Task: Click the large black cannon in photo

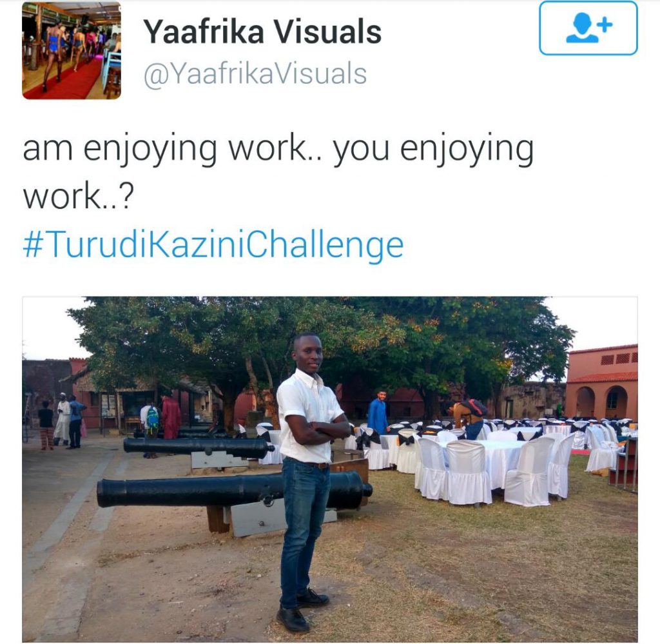Action: 234,489
